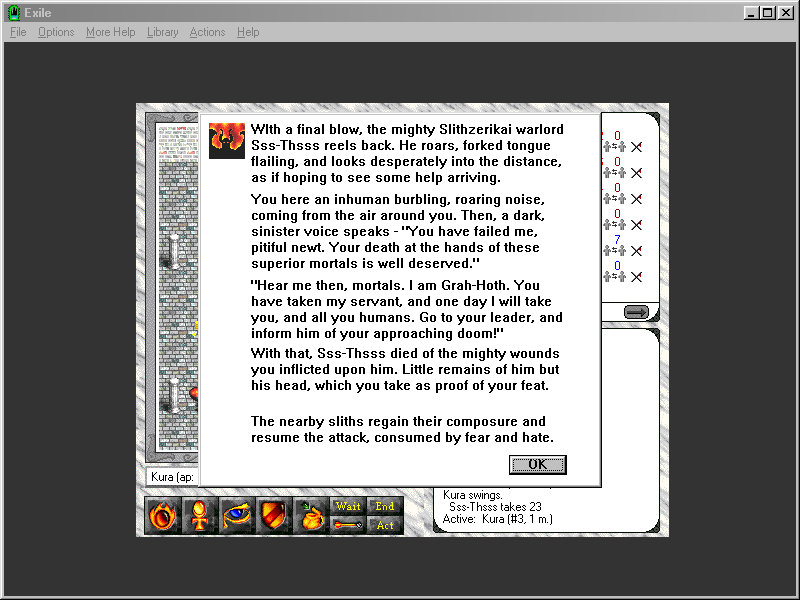The height and width of the screenshot is (600, 800).
Task: Open the Actions menu
Action: [207, 32]
